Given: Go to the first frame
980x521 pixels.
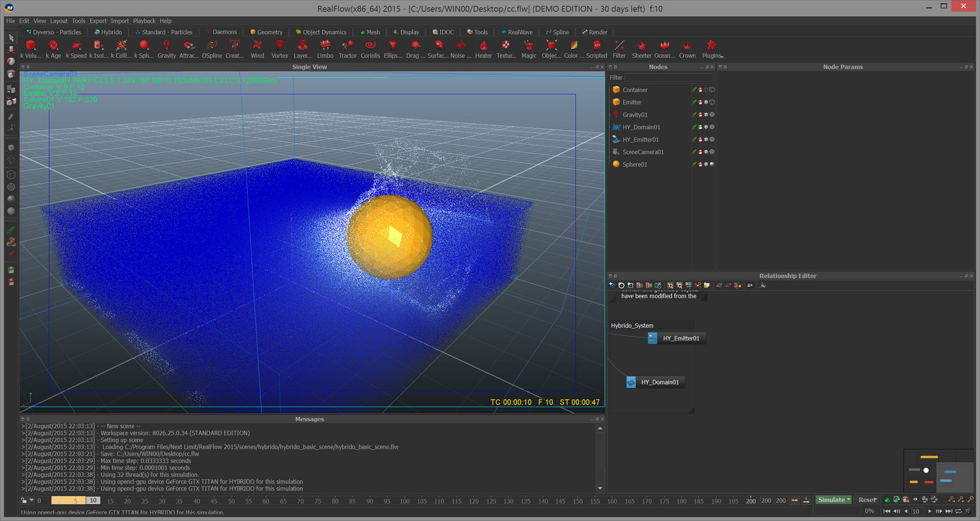Looking at the screenshot, I should (887, 511).
